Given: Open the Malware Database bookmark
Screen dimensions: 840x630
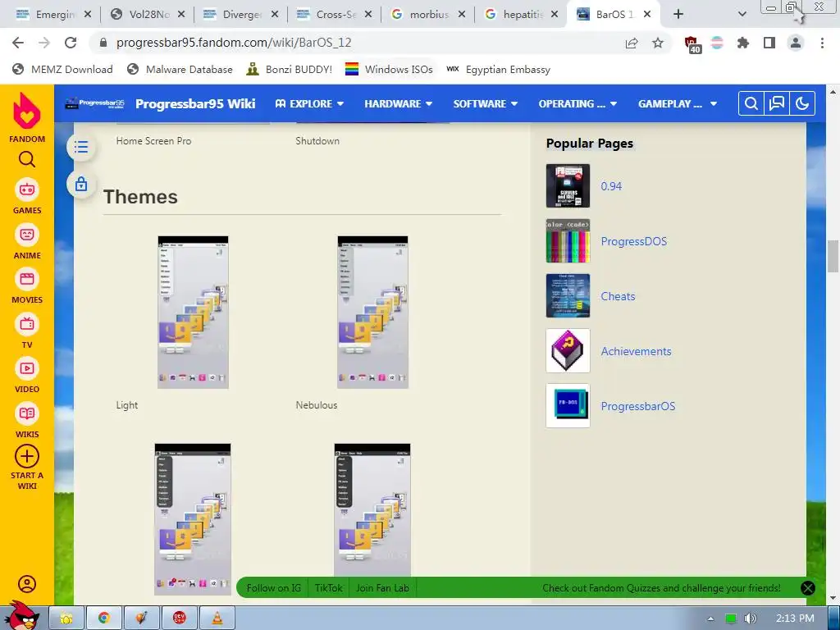Looking at the screenshot, I should point(180,70).
